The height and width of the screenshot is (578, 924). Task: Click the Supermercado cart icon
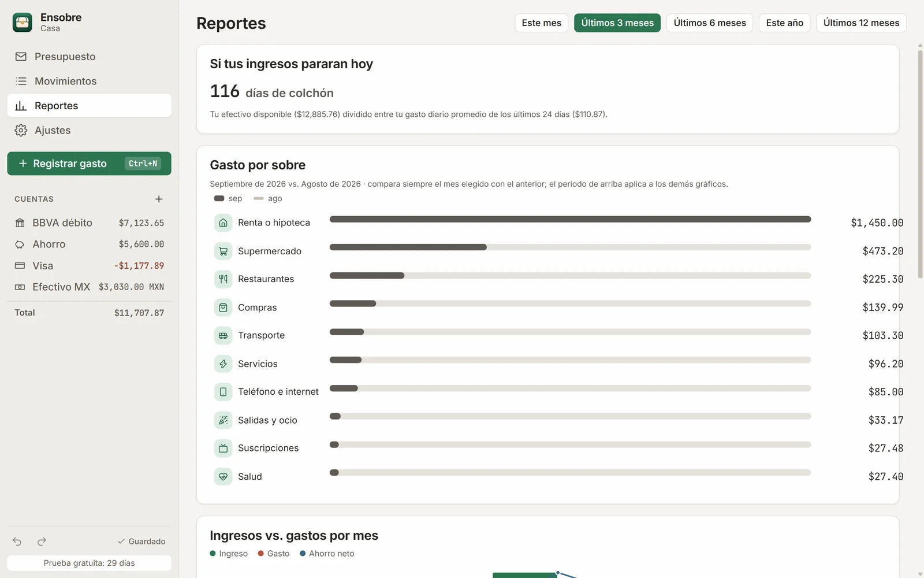223,251
